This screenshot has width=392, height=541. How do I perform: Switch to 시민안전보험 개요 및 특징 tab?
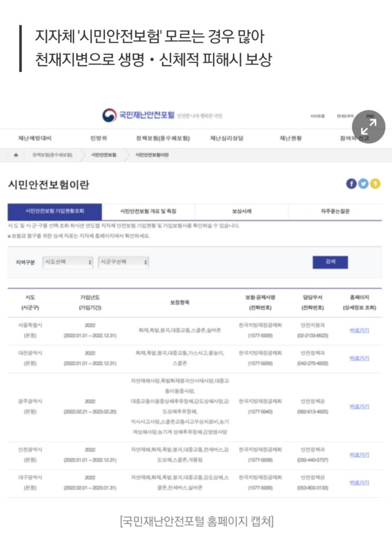[x=148, y=212]
